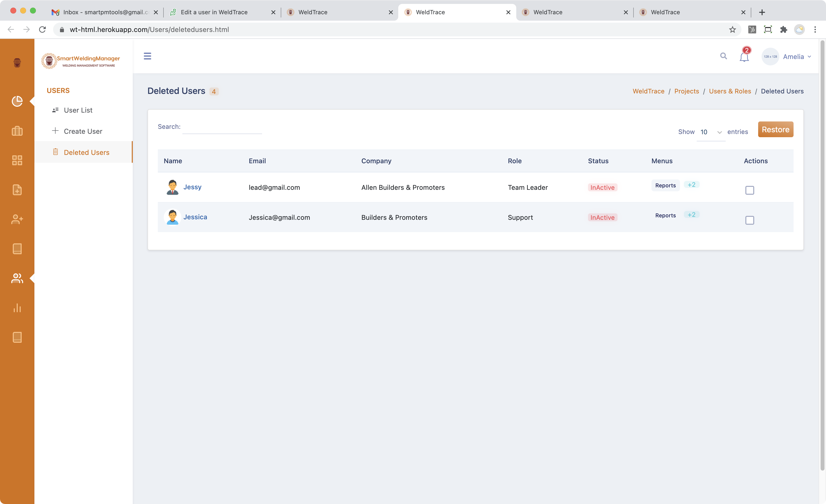The width and height of the screenshot is (826, 504).
Task: Open the bottom book icon in sidebar
Action: tap(17, 337)
